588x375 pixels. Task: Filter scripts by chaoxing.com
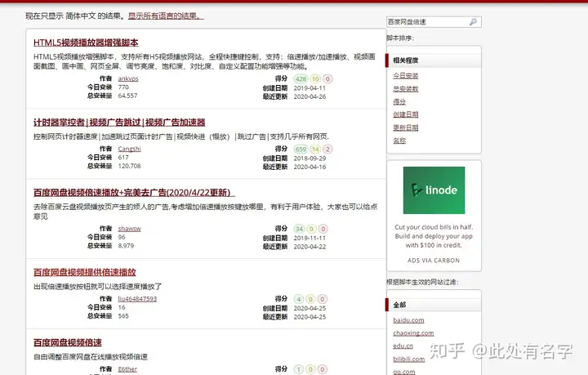pyautogui.click(x=413, y=333)
